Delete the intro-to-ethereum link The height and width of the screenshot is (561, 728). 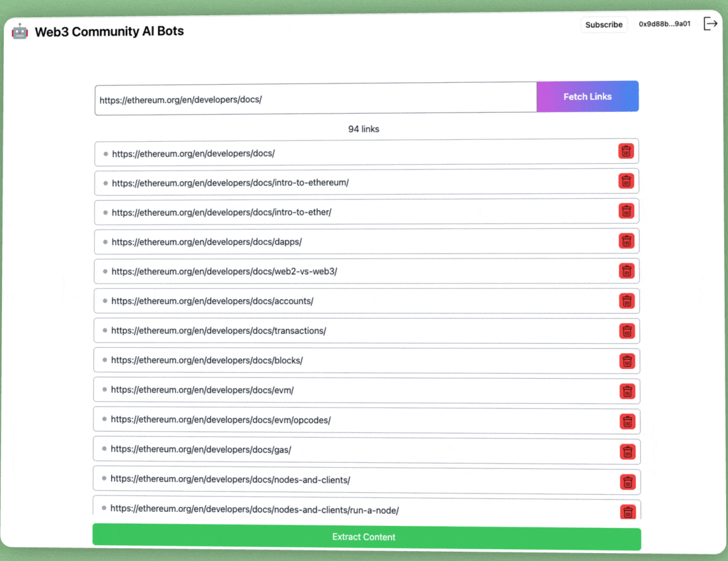(626, 181)
